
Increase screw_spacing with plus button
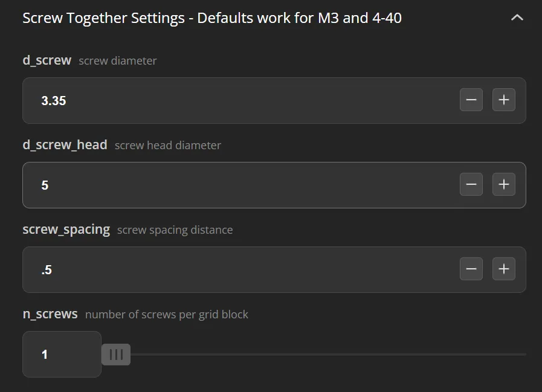(504, 269)
